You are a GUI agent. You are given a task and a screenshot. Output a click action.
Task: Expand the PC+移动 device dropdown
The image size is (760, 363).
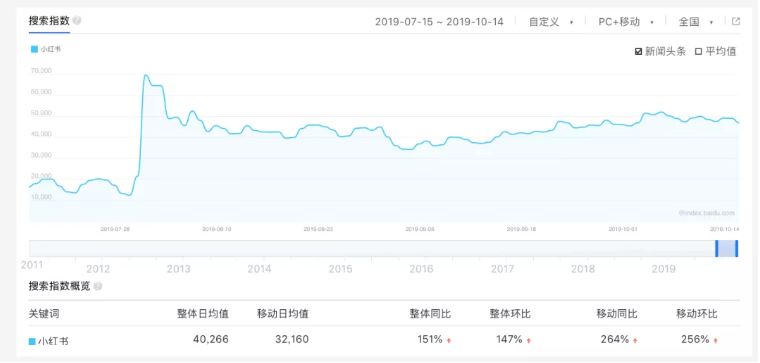pos(626,22)
